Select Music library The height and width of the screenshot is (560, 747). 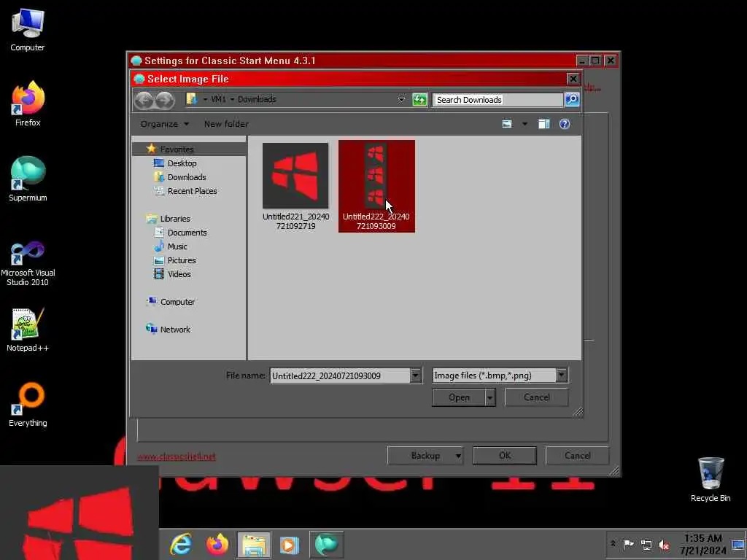pos(177,246)
